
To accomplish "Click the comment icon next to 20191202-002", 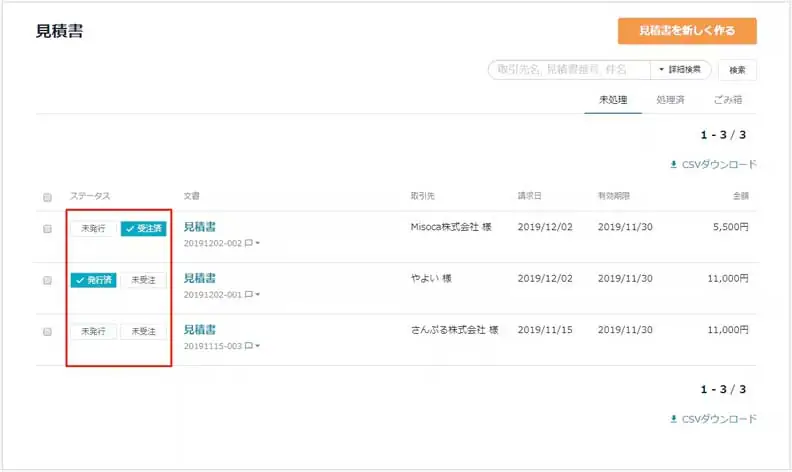I will [x=248, y=243].
